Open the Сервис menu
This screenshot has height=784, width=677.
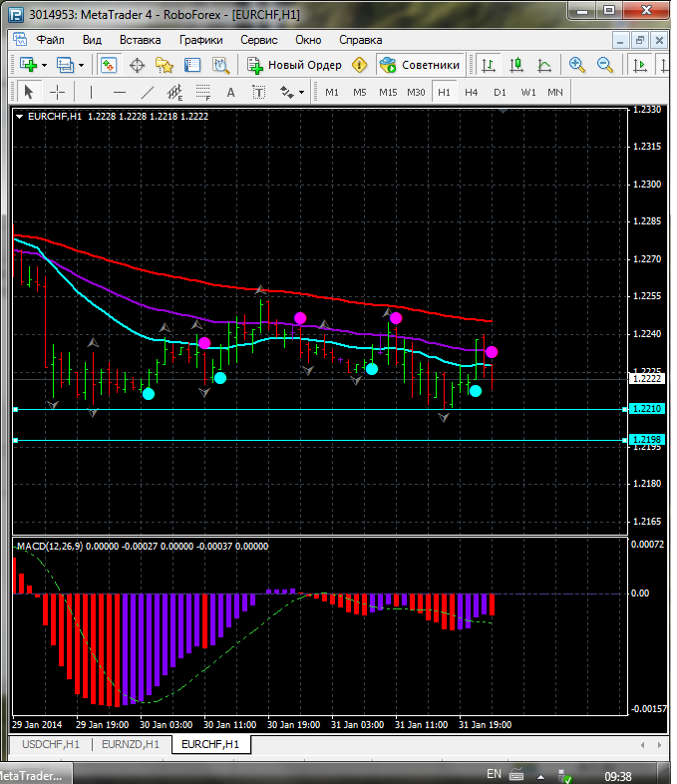258,40
